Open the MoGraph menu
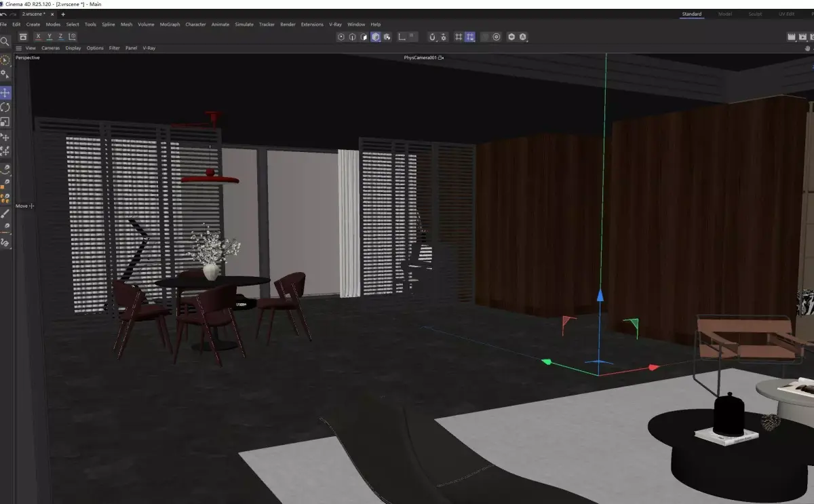Screen dimensions: 814x504 point(170,24)
